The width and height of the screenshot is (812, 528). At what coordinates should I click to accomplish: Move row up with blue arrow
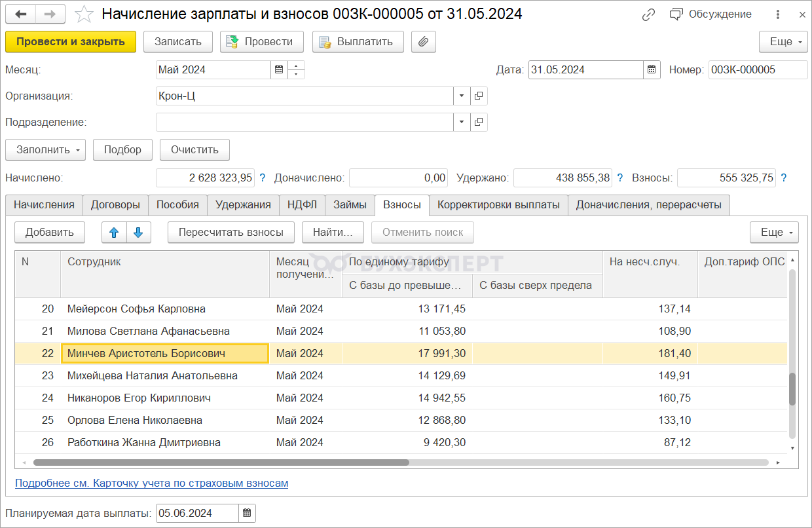(114, 233)
